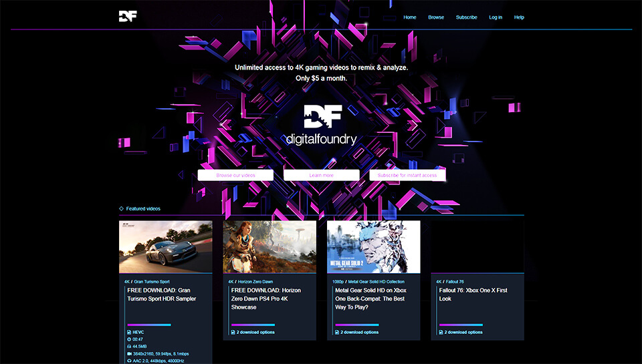Screen dimensions: 642x364
Task: Click '3840x2160, 59.94fps, 8.1mbps' text
Action: 161,354
